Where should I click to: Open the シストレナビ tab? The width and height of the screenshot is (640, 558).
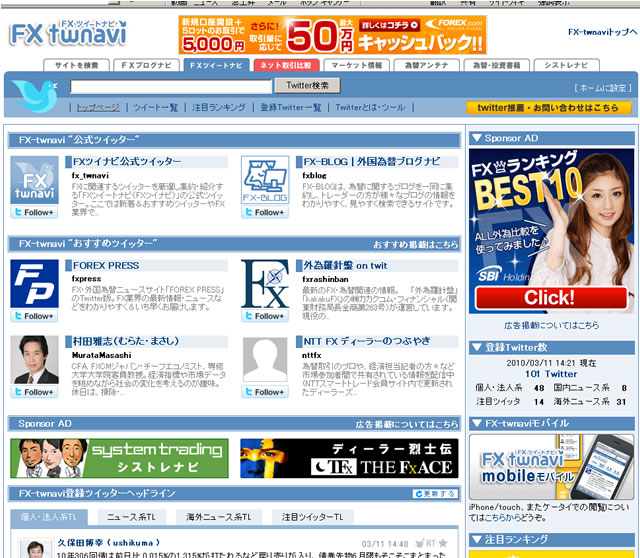[x=567, y=65]
